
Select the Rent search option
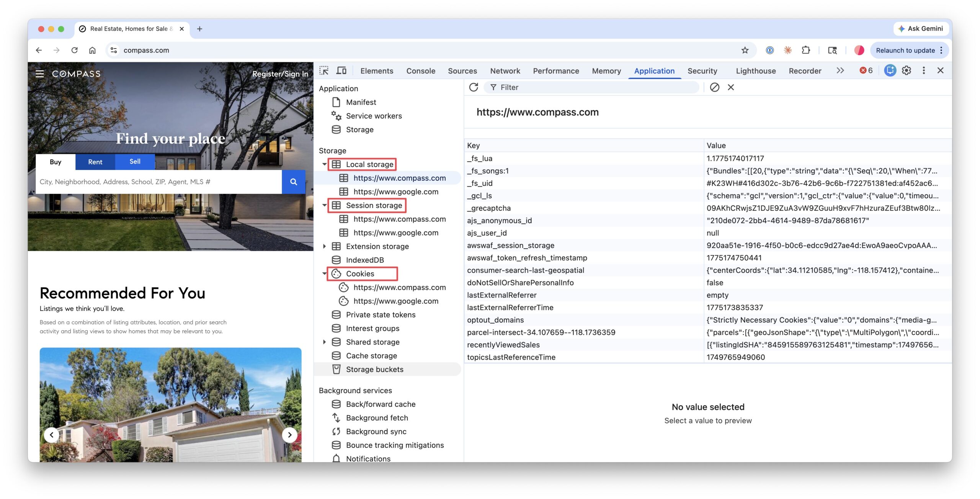tap(95, 162)
